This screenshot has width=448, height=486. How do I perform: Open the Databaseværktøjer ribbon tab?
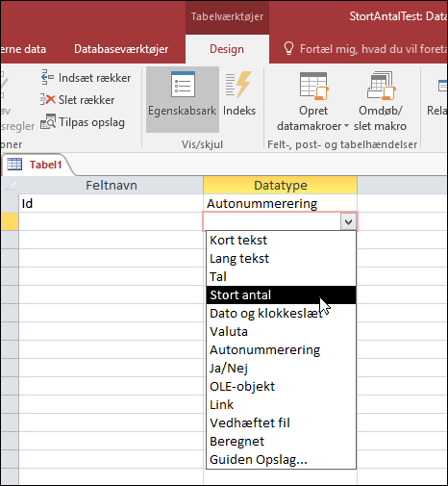(121, 49)
